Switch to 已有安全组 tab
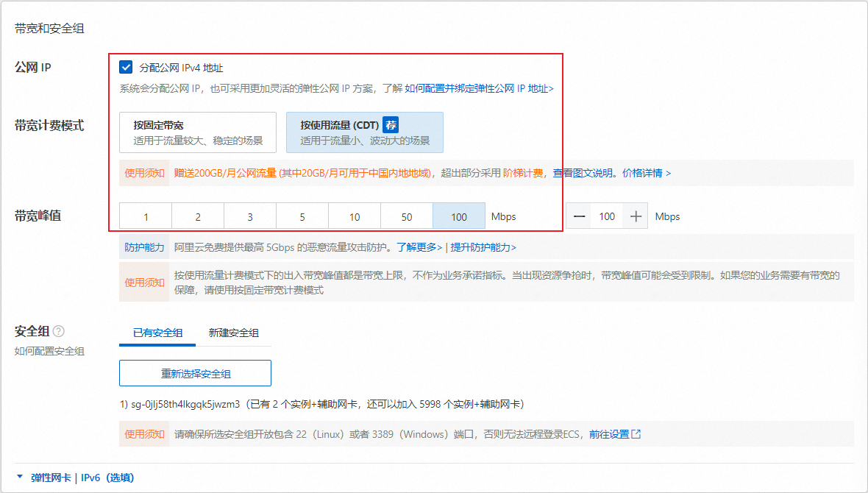 click(x=157, y=333)
